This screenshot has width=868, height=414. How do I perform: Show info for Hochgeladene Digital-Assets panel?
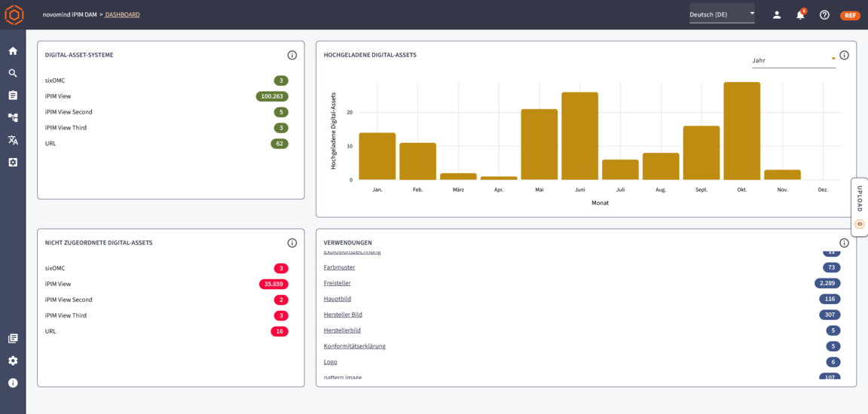[x=844, y=55]
